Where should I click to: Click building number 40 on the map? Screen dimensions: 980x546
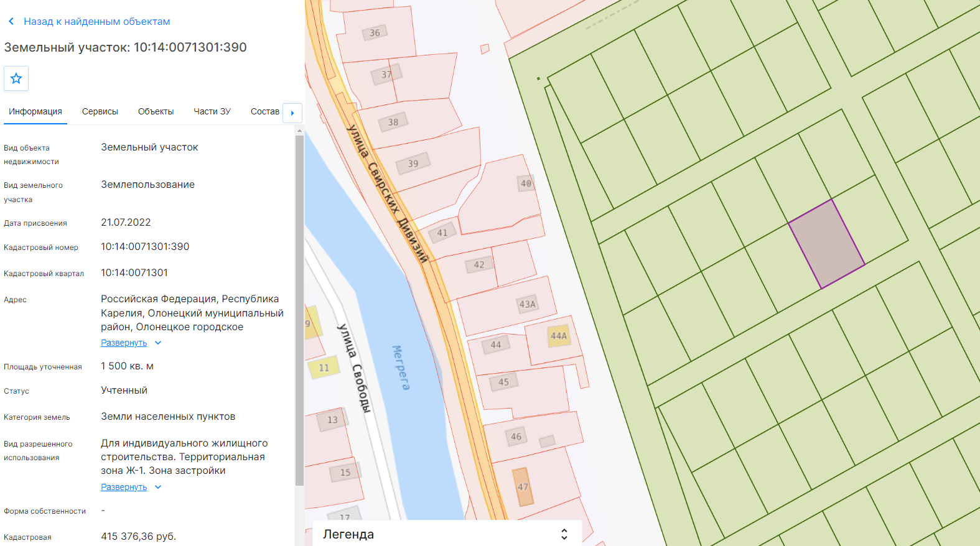(526, 183)
